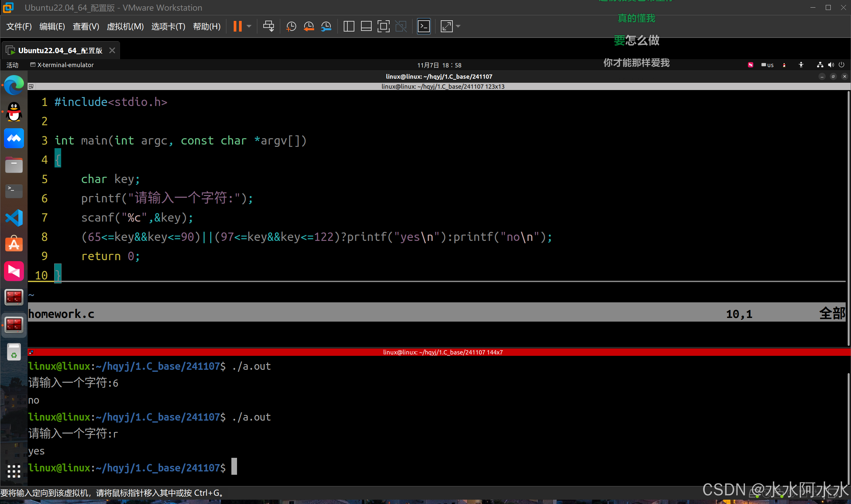Open the X-terminal-emulator app menu

point(62,65)
